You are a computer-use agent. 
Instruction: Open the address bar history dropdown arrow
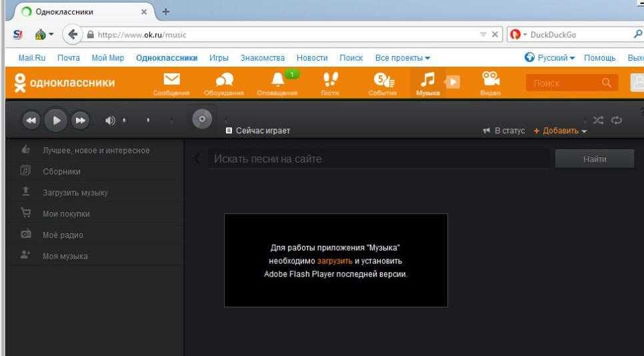483,35
